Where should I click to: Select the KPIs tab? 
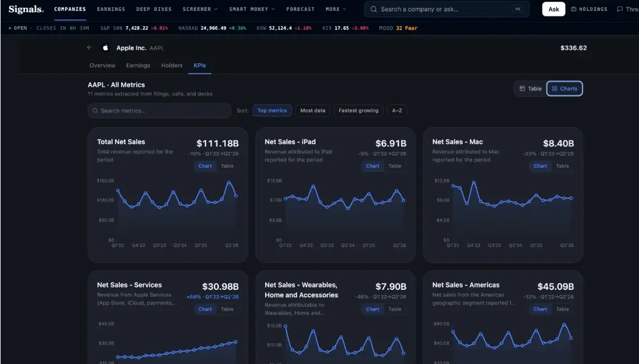tap(199, 65)
